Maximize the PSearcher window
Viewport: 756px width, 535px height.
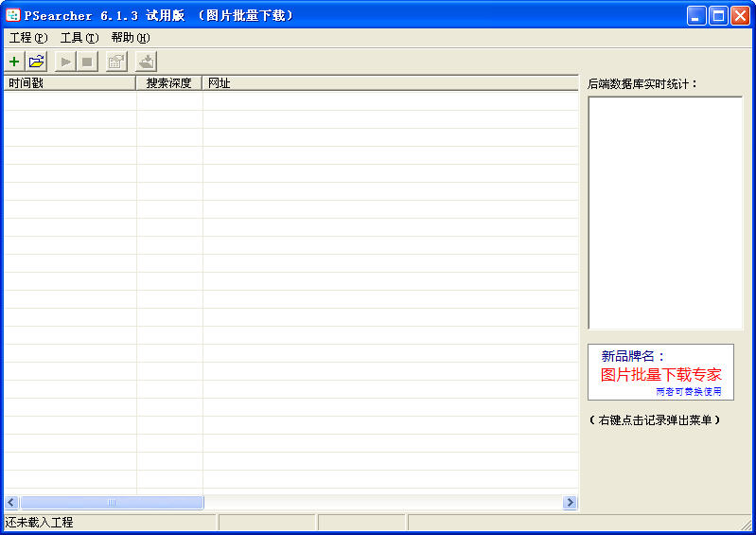pos(718,16)
